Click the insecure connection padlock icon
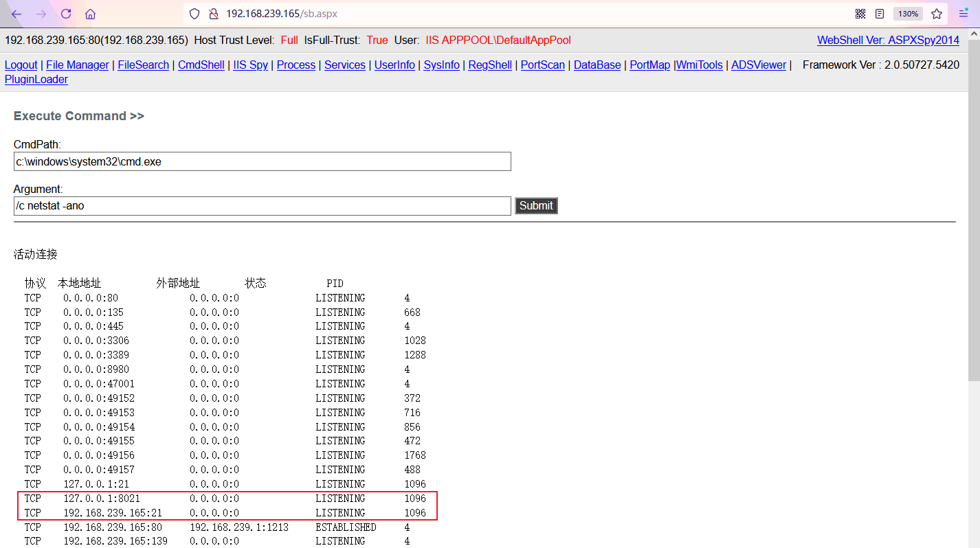The height and width of the screenshot is (548, 980). pos(213,14)
